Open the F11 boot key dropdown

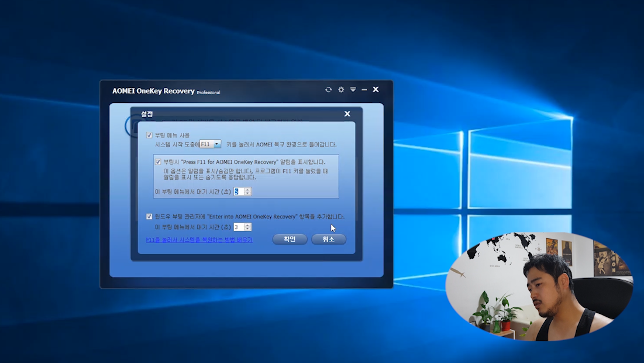(x=211, y=144)
